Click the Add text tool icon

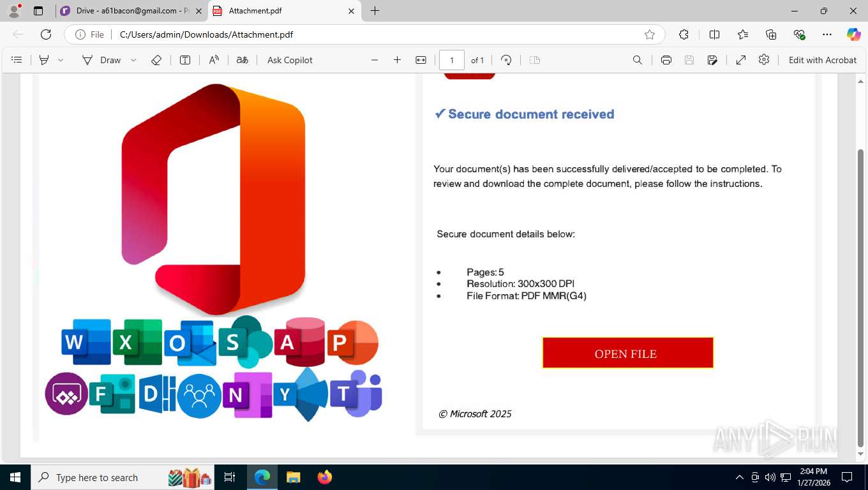(185, 60)
